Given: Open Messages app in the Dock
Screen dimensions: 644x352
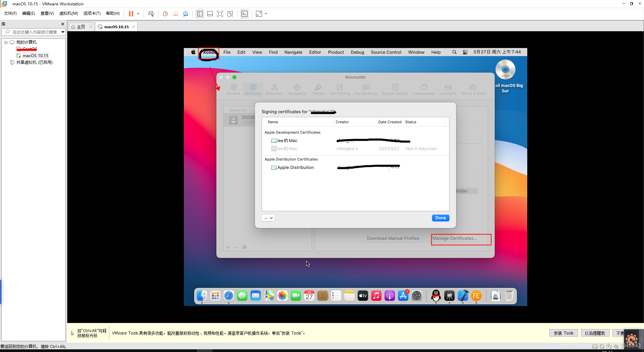Looking at the screenshot, I should (242, 296).
